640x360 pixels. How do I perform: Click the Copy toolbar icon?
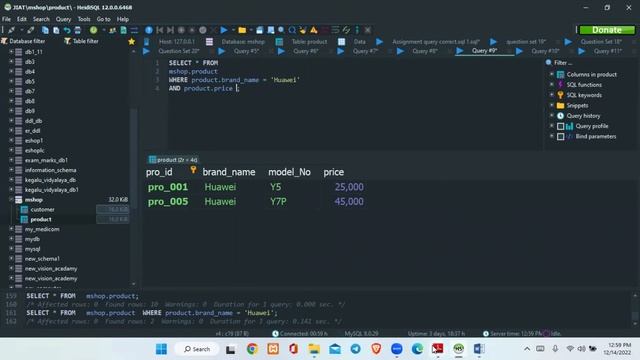pos(45,30)
